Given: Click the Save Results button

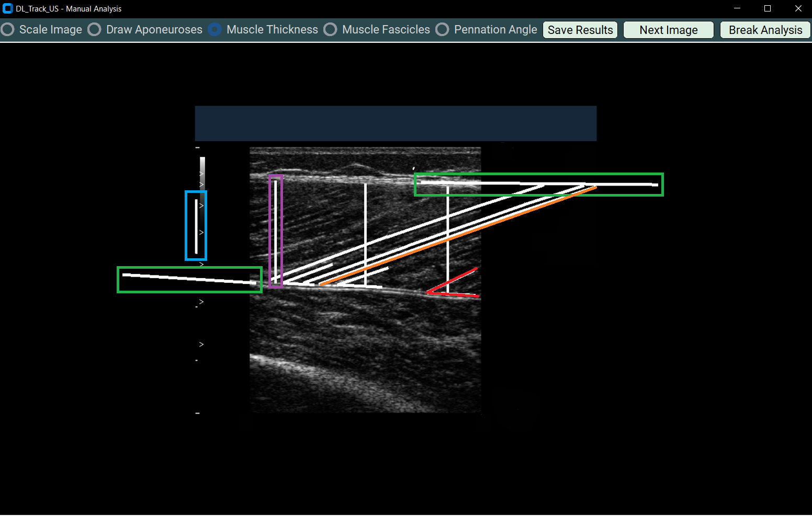Looking at the screenshot, I should (580, 29).
